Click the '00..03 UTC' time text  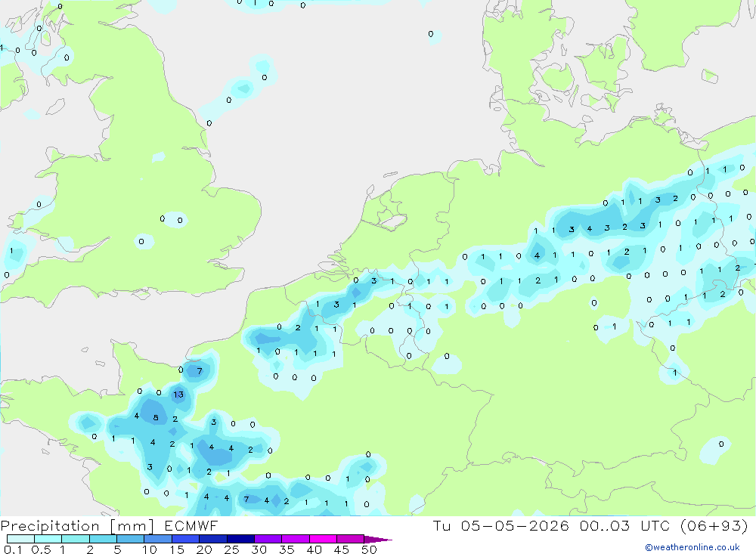(x=625, y=525)
